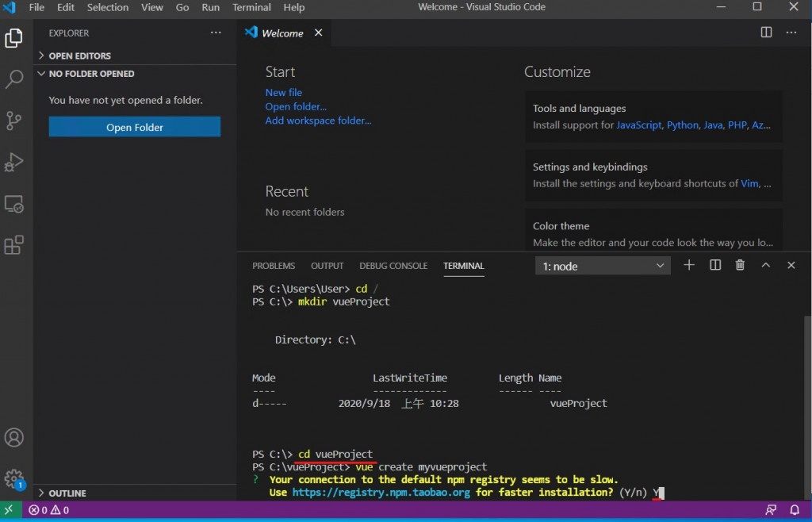The width and height of the screenshot is (812, 522).
Task: Open the Selection menu
Action: (108, 7)
